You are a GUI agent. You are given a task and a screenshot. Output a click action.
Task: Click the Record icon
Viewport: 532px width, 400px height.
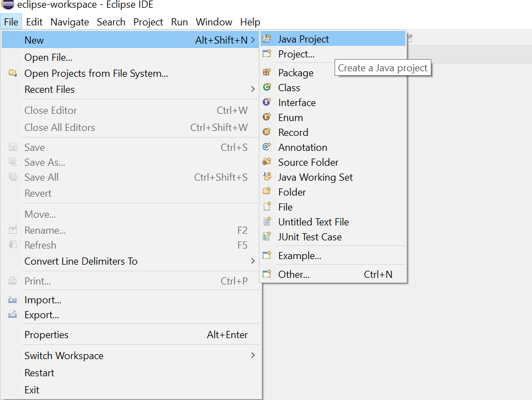[267, 132]
